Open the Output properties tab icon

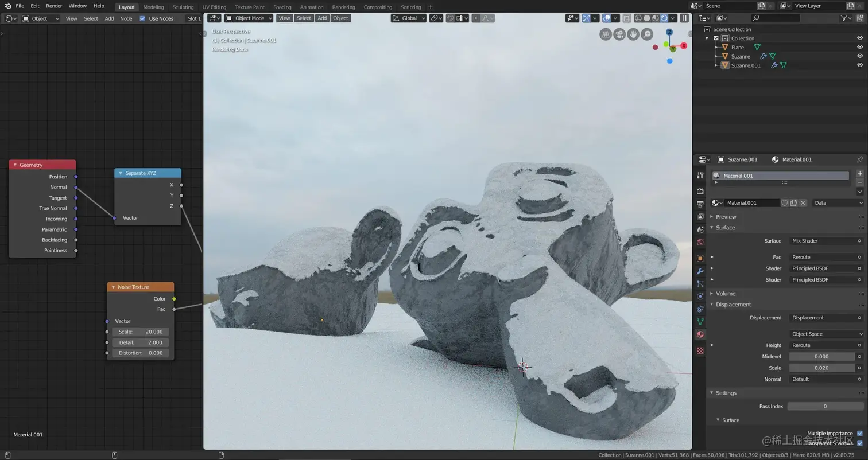pyautogui.click(x=700, y=204)
